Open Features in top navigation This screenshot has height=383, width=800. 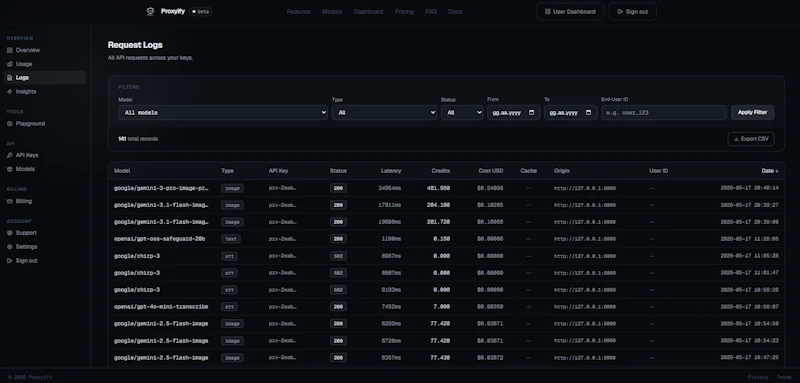(298, 11)
